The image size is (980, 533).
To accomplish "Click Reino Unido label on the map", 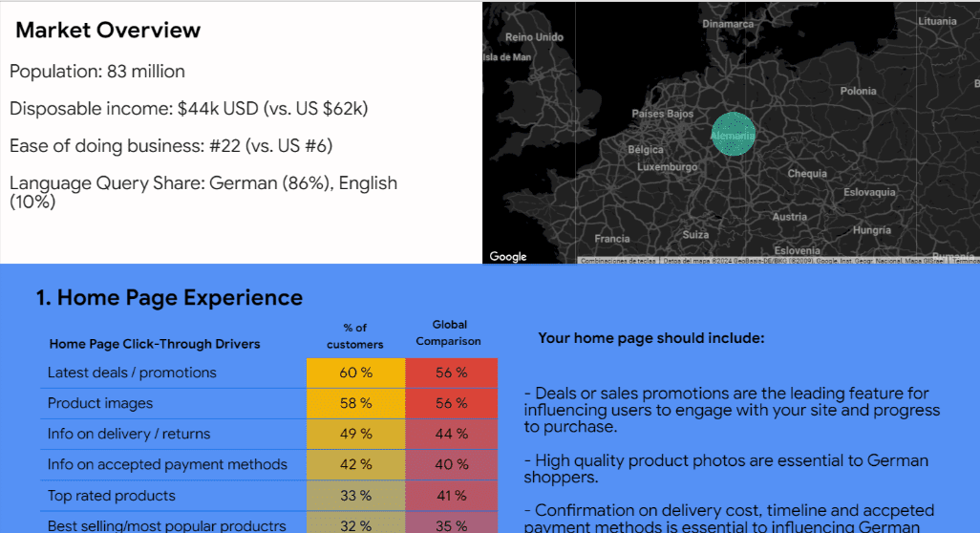I will pos(534,37).
